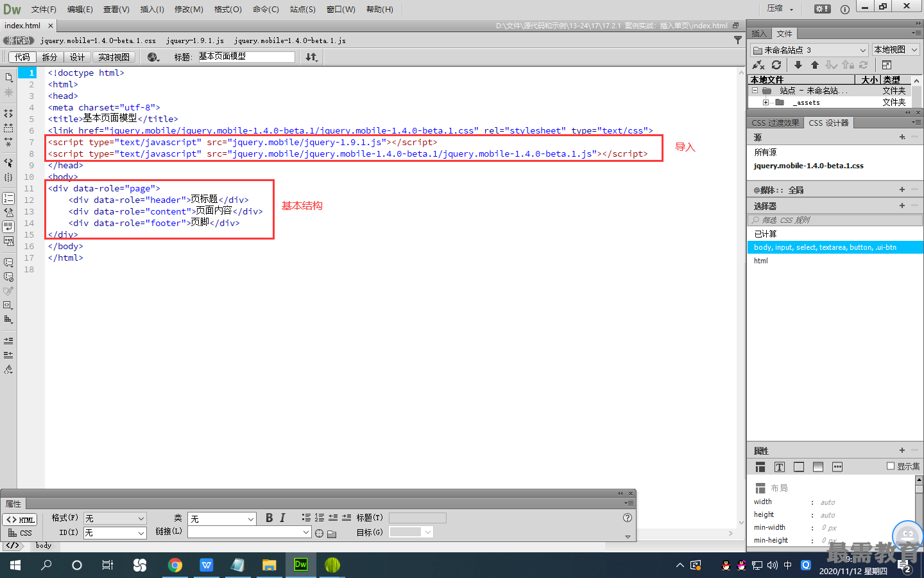Select the Background category icon
924x578 pixels.
pos(818,467)
